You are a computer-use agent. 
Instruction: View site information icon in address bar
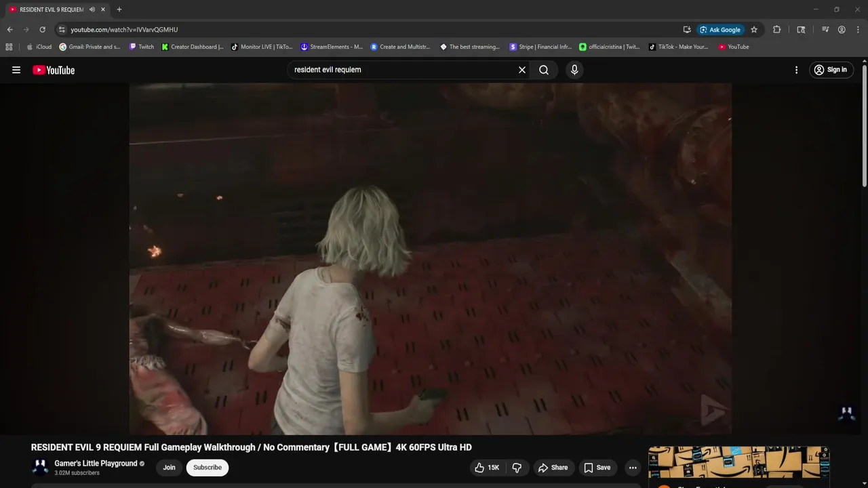coord(62,30)
